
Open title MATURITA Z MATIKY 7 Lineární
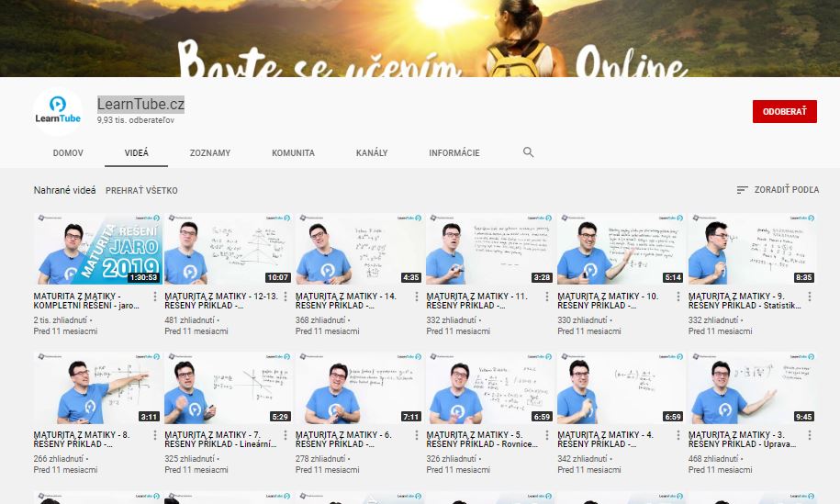[x=220, y=439]
